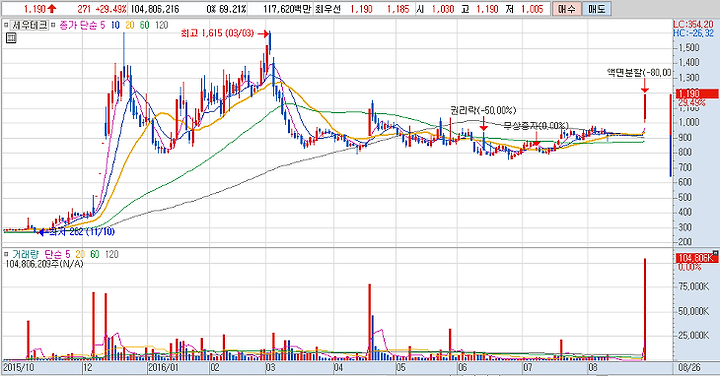Toggle the small square before 세우테크

pyautogui.click(x=6, y=25)
